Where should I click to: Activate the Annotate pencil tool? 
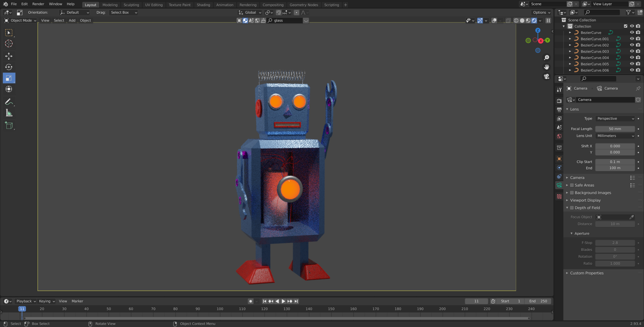(9, 102)
